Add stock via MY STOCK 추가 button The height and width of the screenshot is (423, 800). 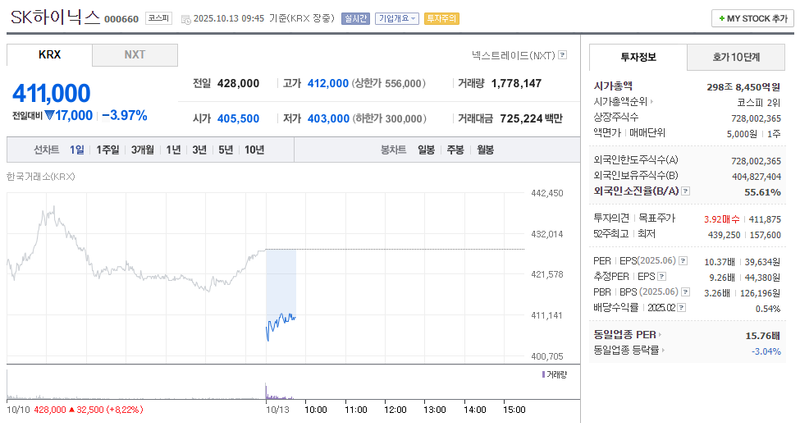coord(750,19)
